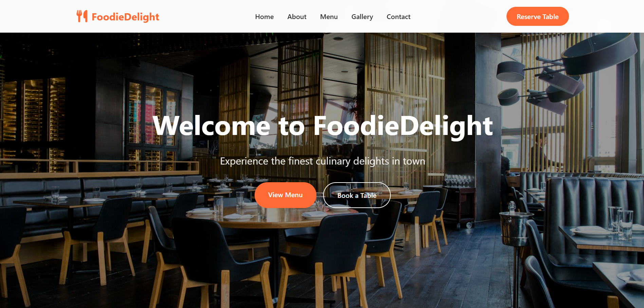This screenshot has width=644, height=308.
Task: Click the tufted leather booth seating at right
Action: pos(584,201)
